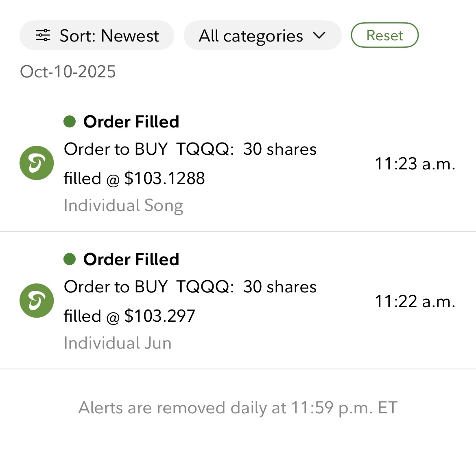Open the Order Filled title for Individual Jun

pos(131,259)
